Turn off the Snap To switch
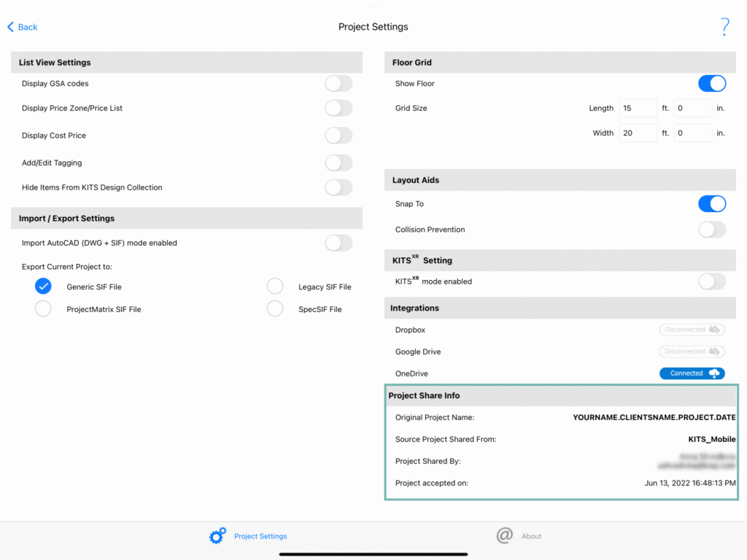Viewport: 747px width, 560px height. pyautogui.click(x=712, y=204)
